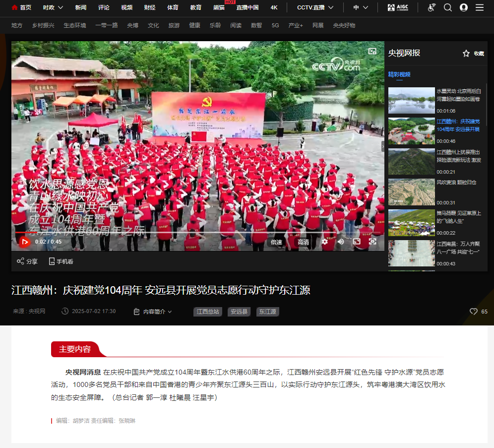Enter fullscreen video mode
This screenshot has width=494, height=448.
(x=372, y=242)
